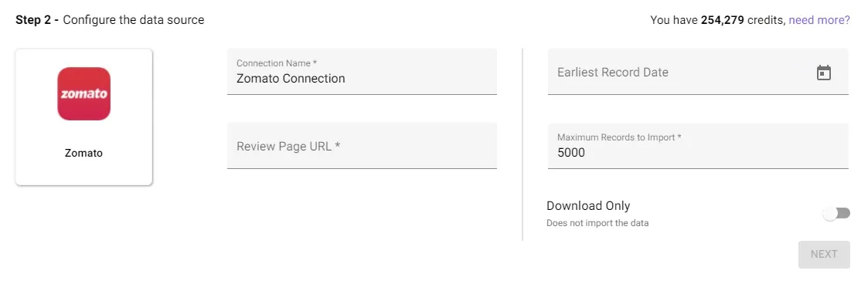Click the Connection Name field label
The image size is (868, 284).
[x=277, y=63]
